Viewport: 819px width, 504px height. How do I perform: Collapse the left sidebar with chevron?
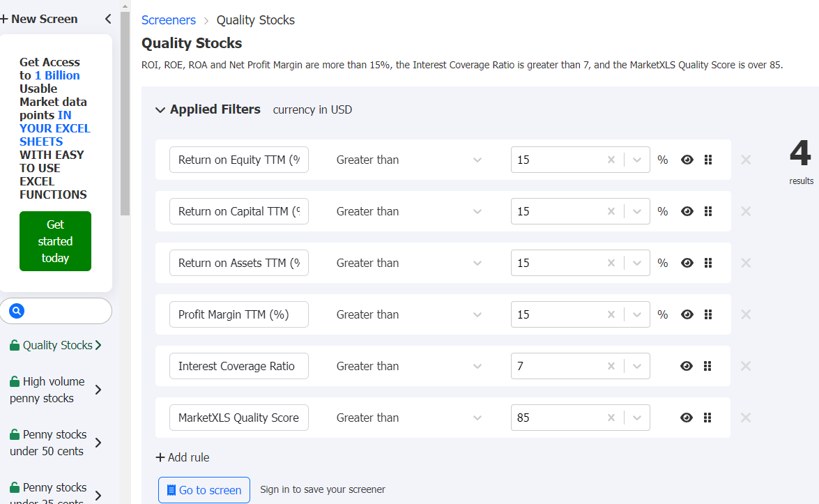click(108, 19)
